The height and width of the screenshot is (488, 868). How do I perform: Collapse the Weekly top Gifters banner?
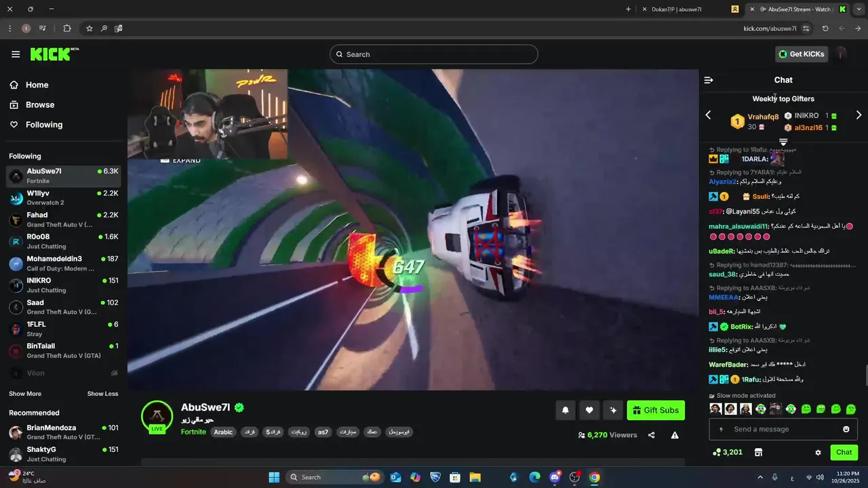point(783,142)
